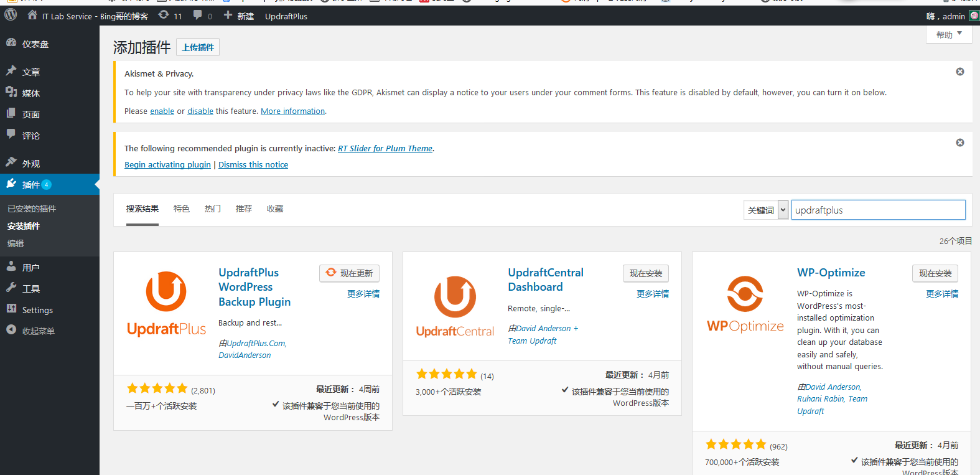The height and width of the screenshot is (475, 980).
Task: Collapse the sidebar menu arrow icon
Action: 11,330
